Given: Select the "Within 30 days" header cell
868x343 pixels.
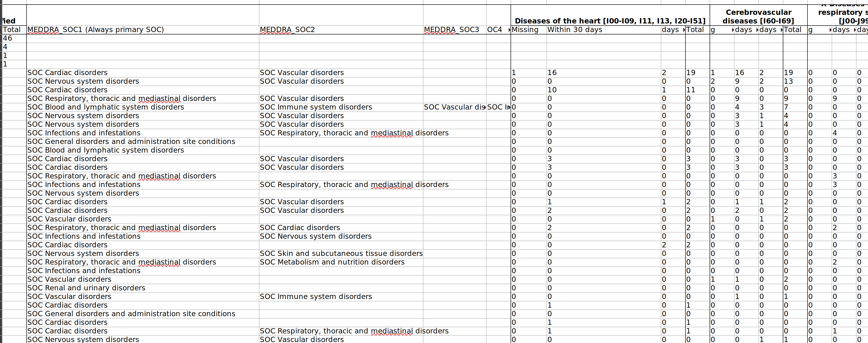Looking at the screenshot, I should [603, 30].
